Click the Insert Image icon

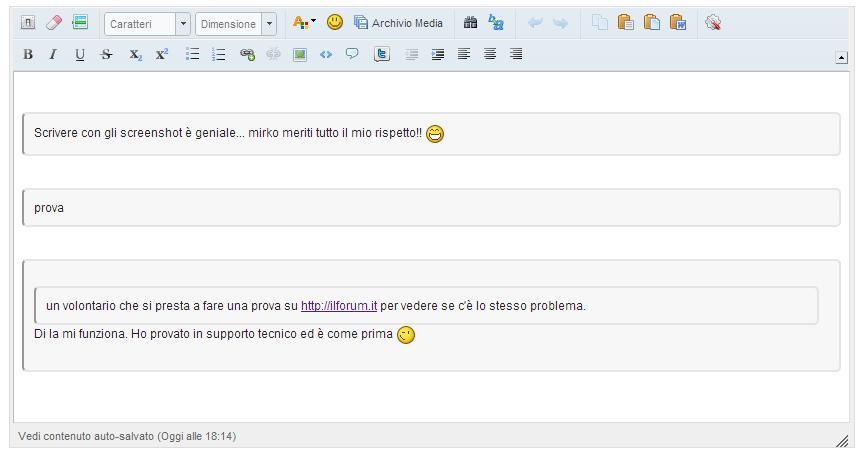click(300, 54)
